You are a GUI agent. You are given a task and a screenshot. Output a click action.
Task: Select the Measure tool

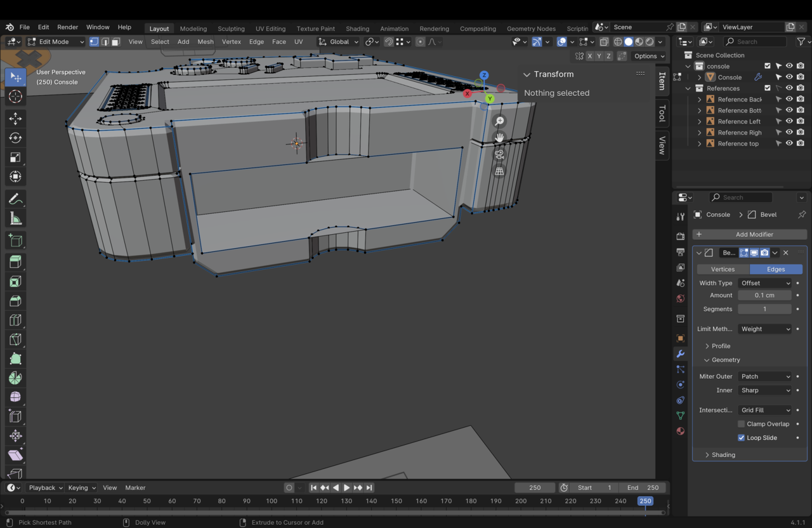[16, 219]
